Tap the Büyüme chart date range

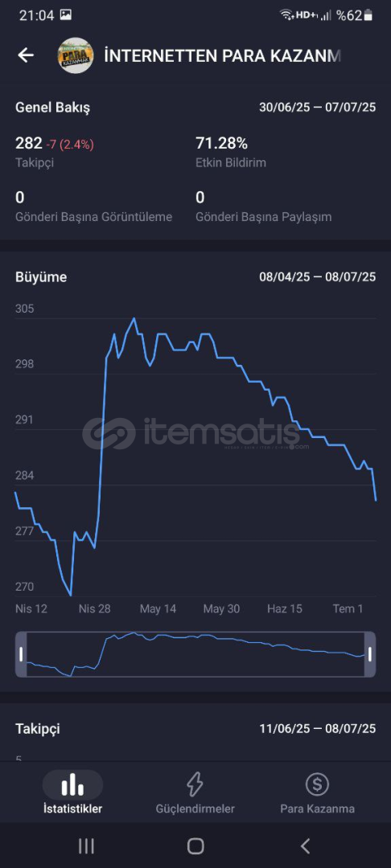(317, 276)
